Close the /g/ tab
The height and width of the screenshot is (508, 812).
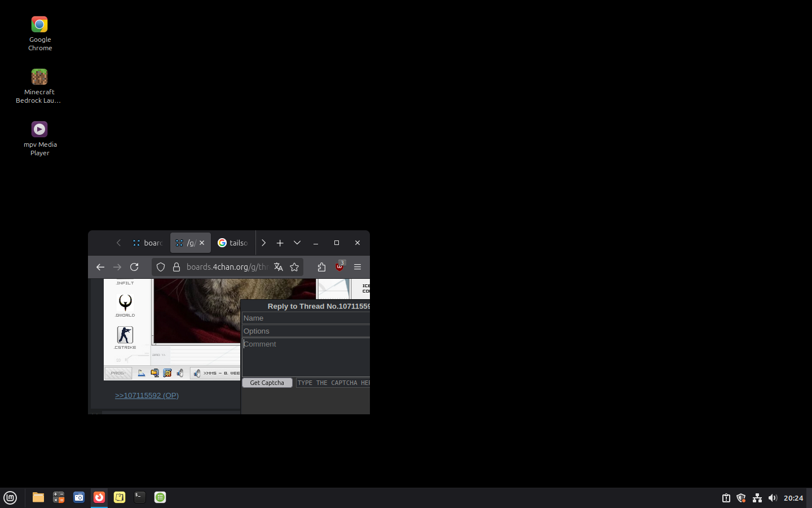[x=202, y=243]
